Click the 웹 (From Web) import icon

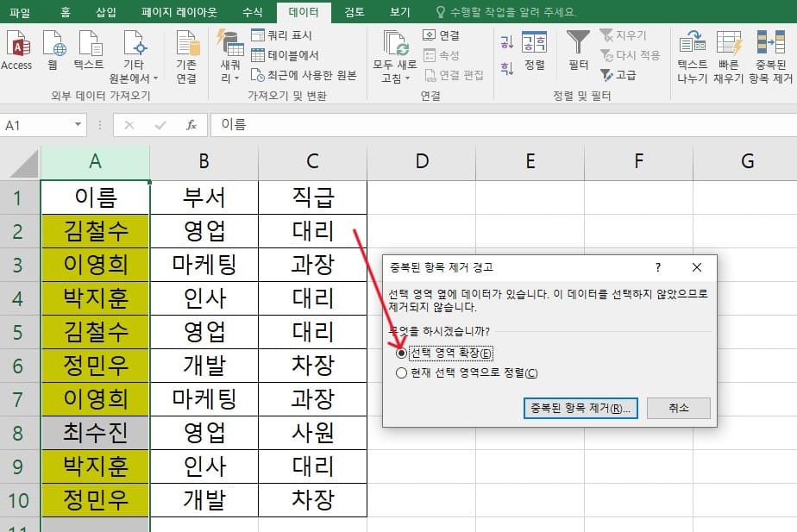[x=53, y=49]
